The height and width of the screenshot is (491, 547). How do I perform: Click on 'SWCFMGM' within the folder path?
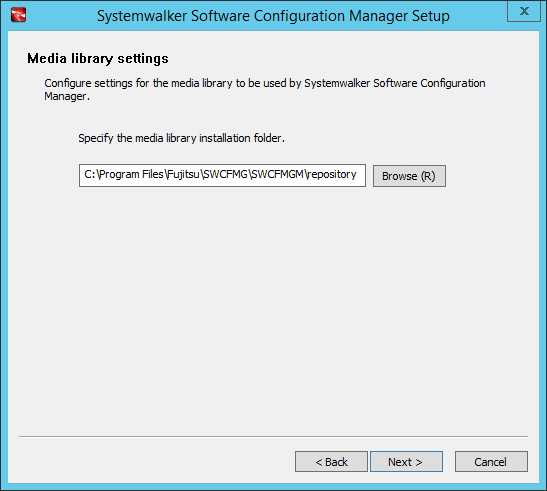(277, 174)
